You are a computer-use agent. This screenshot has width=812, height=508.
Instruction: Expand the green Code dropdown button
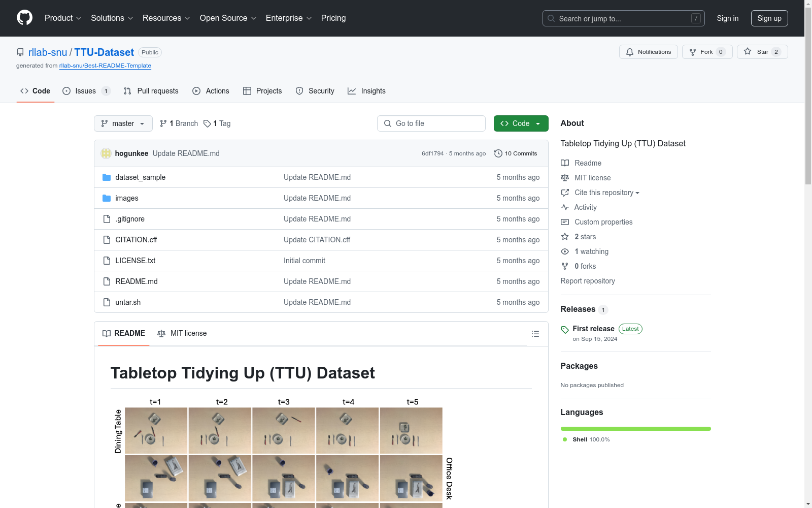tap(521, 123)
